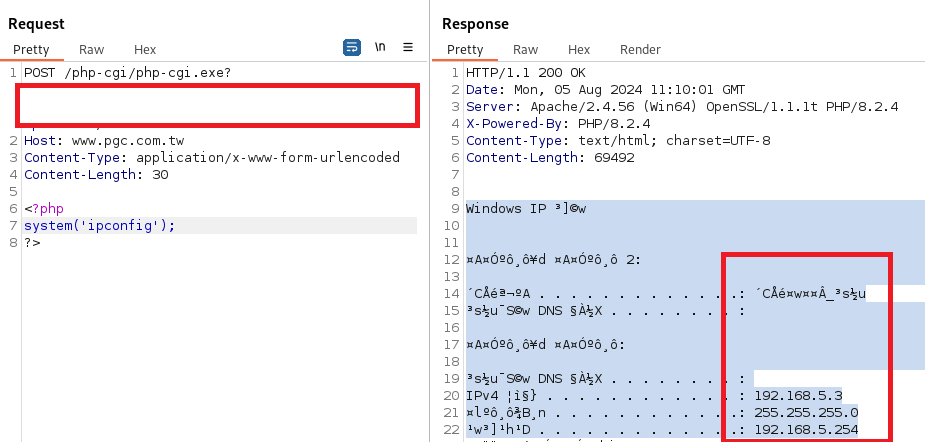Click the <?php line in request body
The image size is (925, 442).
pyautogui.click(x=44, y=208)
